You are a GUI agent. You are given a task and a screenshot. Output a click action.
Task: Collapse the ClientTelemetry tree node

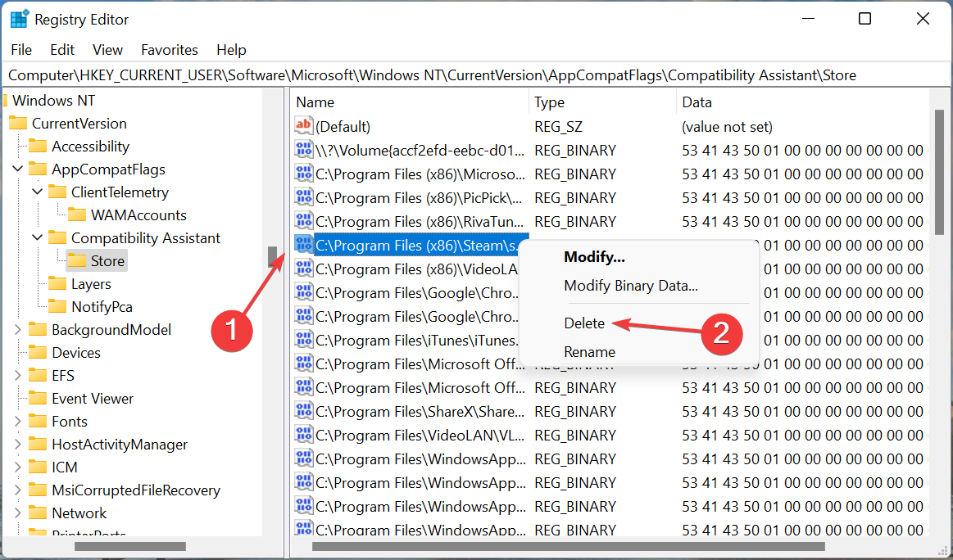click(37, 192)
